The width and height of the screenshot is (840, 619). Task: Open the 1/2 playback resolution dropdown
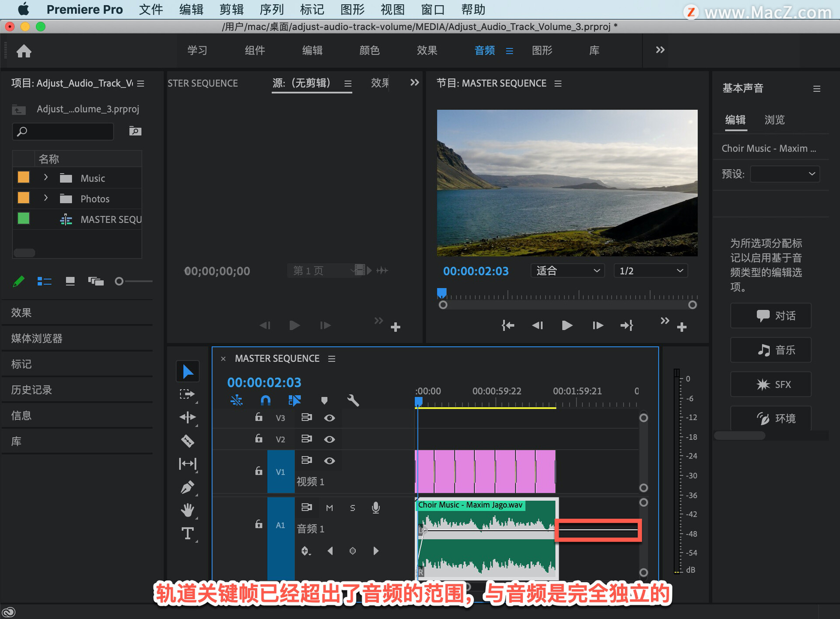pyautogui.click(x=651, y=271)
